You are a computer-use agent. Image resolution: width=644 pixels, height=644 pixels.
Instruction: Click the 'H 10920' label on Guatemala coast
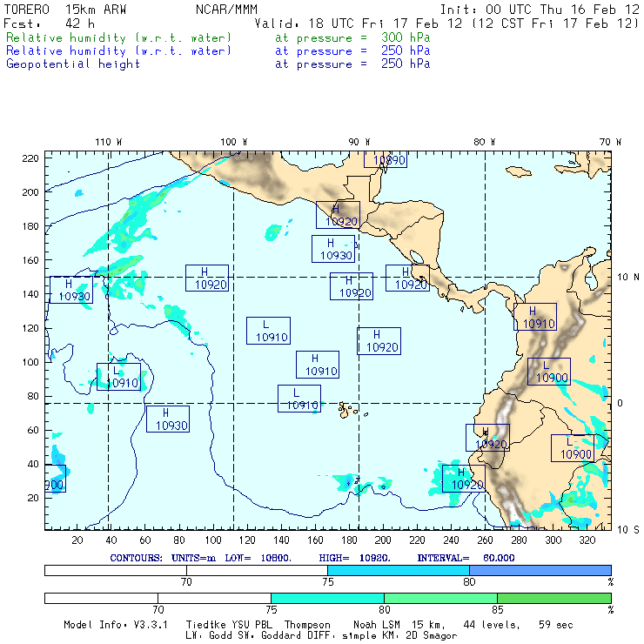point(338,215)
